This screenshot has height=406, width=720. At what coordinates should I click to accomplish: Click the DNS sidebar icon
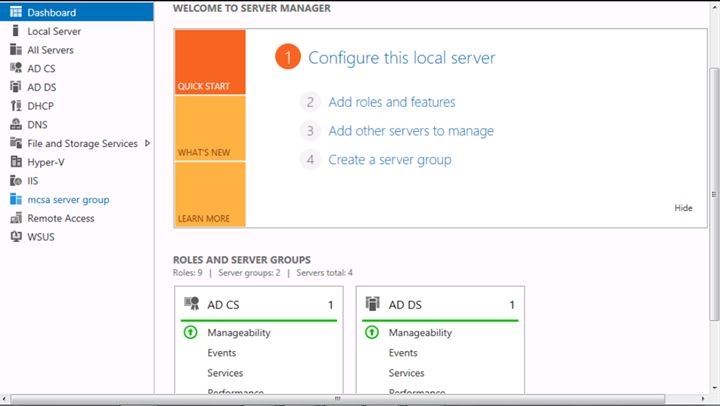[x=16, y=124]
